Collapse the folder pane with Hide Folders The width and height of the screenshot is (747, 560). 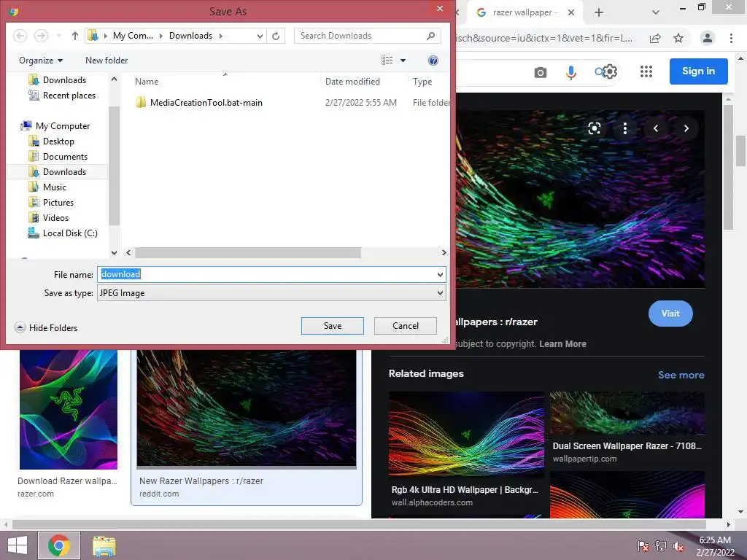[46, 327]
